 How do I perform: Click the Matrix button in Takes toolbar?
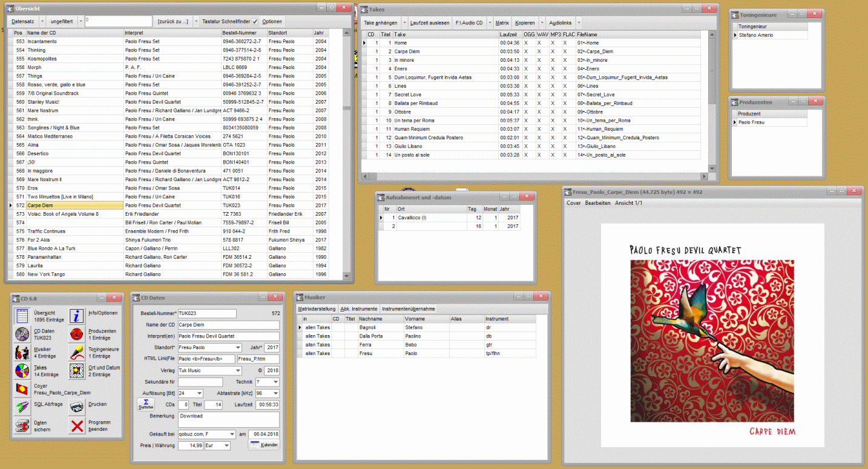pyautogui.click(x=502, y=22)
